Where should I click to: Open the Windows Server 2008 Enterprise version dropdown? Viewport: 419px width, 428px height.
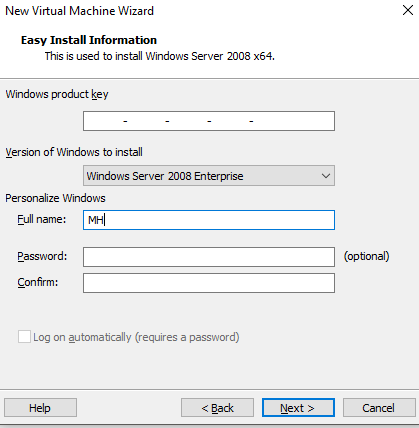tap(209, 176)
